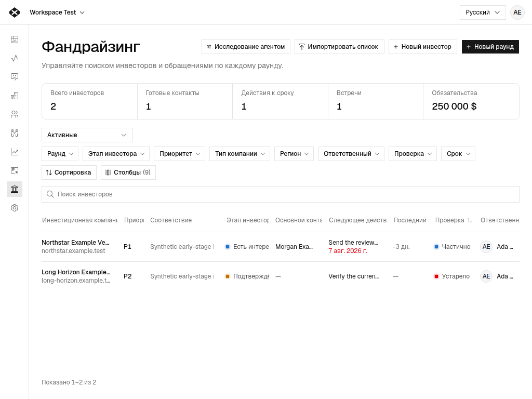Click the Готовые контакты stat card
The image size is (532, 399).
[185, 101]
